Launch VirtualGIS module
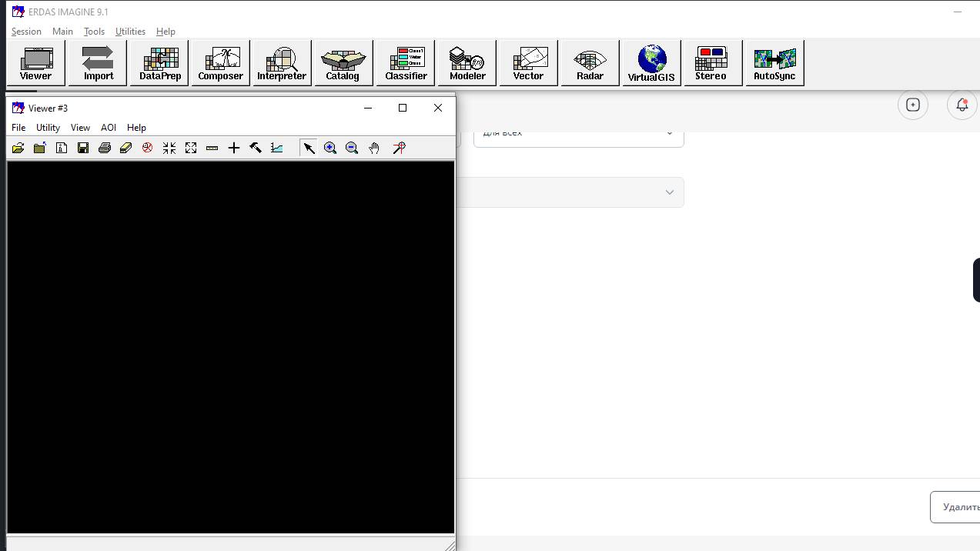 tap(651, 62)
